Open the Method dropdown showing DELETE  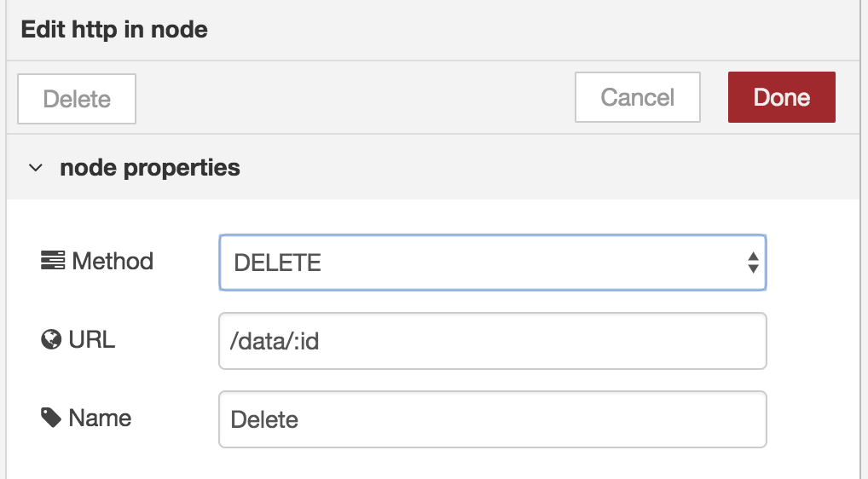pos(493,263)
